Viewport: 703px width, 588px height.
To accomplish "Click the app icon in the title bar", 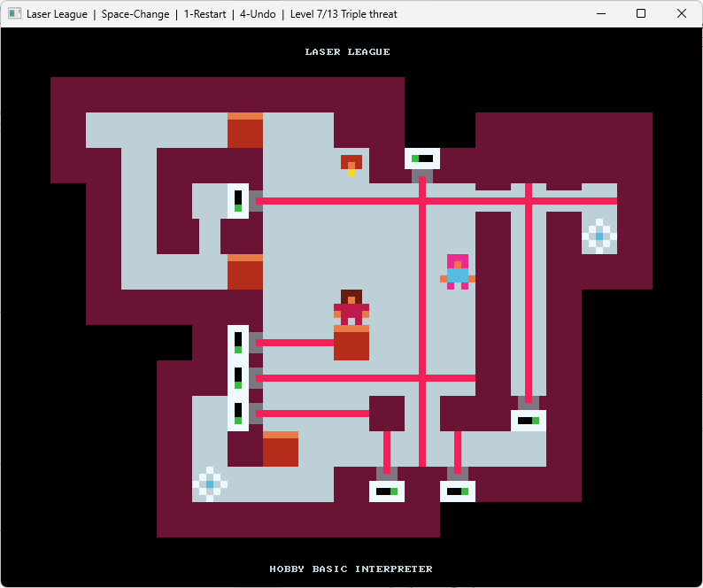I will (x=14, y=13).
